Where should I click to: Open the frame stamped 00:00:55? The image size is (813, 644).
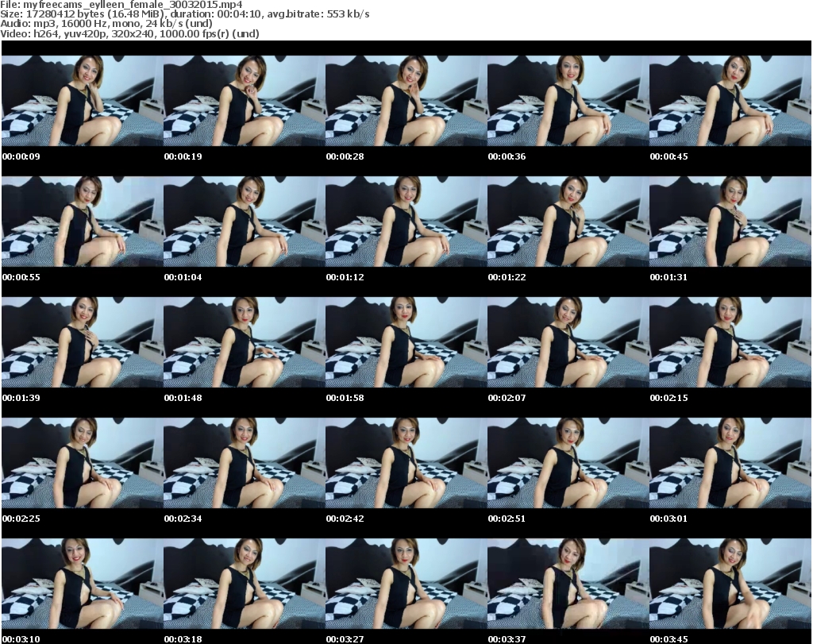point(82,222)
